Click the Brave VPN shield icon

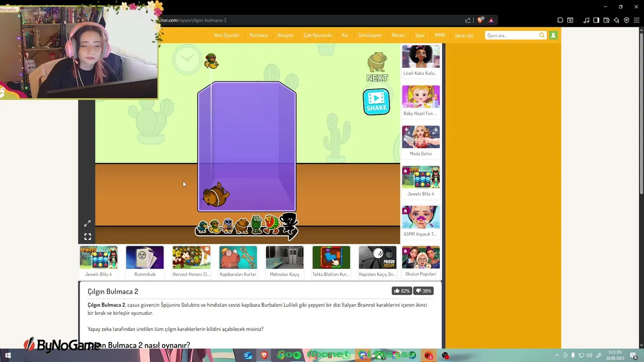pos(626,20)
